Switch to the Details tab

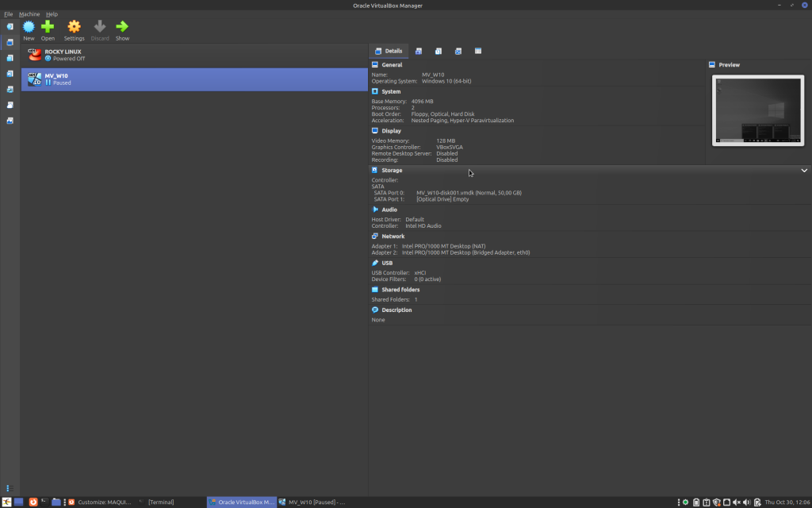(389, 51)
